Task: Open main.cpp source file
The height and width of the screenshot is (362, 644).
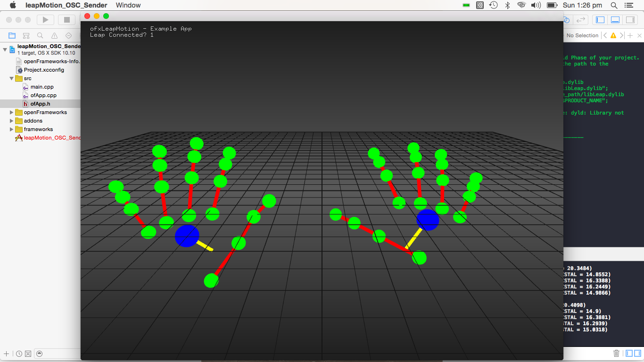Action: [42, 87]
